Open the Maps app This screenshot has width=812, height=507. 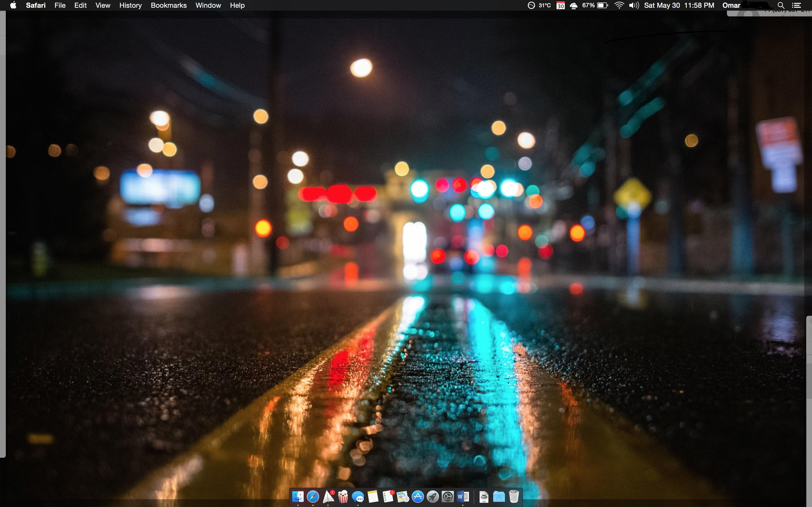click(403, 497)
